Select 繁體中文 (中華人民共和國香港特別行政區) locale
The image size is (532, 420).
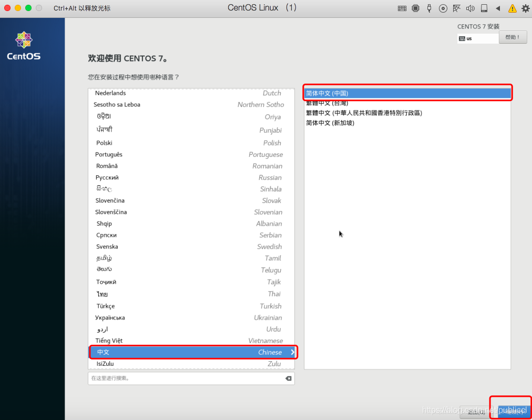click(407, 113)
